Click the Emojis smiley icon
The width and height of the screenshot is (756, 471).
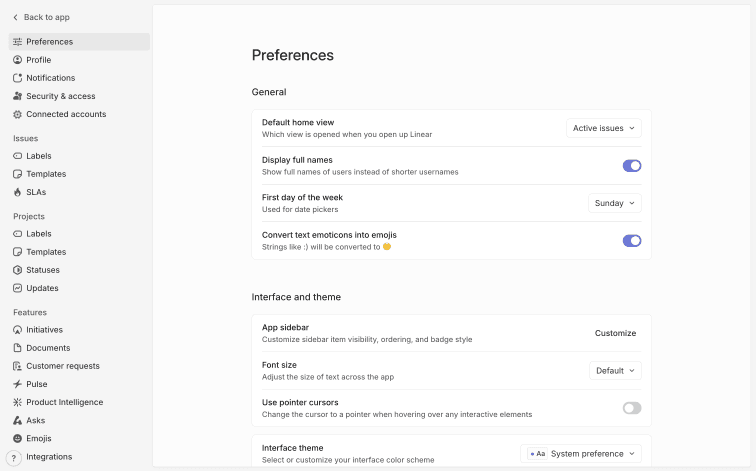tap(17, 438)
